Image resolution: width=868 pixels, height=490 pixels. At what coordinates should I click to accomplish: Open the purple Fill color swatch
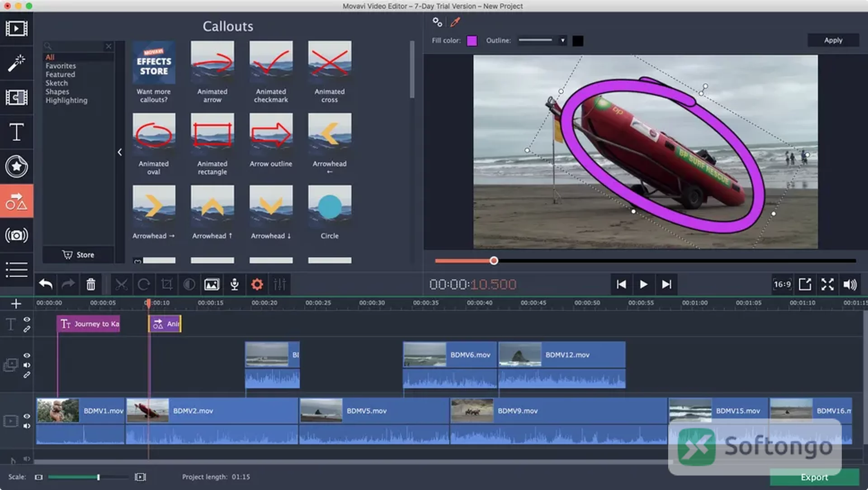(x=472, y=41)
